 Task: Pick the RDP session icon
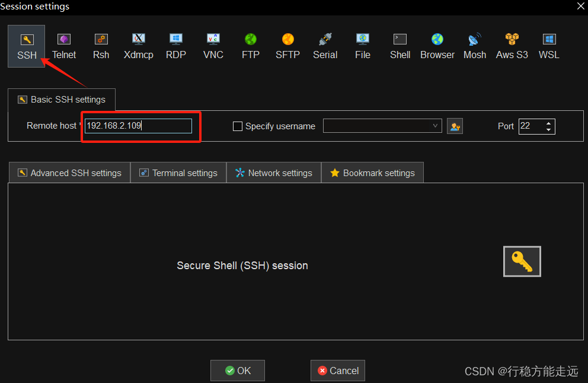(175, 46)
